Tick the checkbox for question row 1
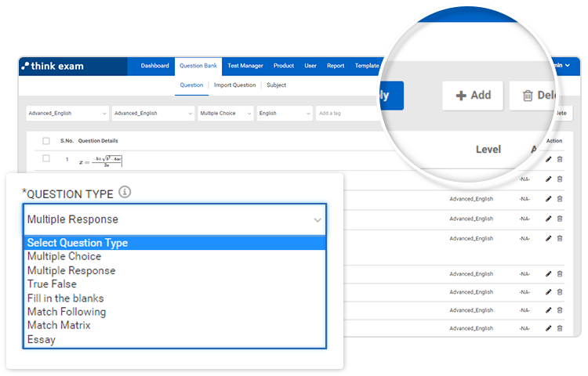The height and width of the screenshot is (376, 588). click(x=46, y=158)
